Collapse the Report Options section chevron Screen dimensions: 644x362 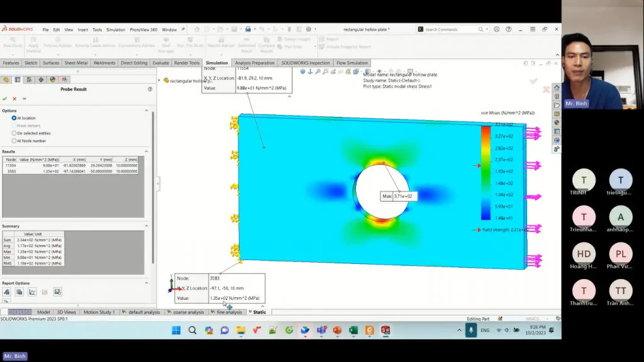[x=147, y=283]
